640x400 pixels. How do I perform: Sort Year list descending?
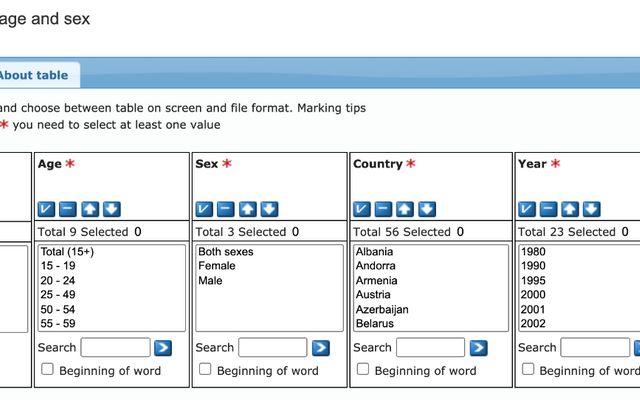pyautogui.click(x=591, y=209)
